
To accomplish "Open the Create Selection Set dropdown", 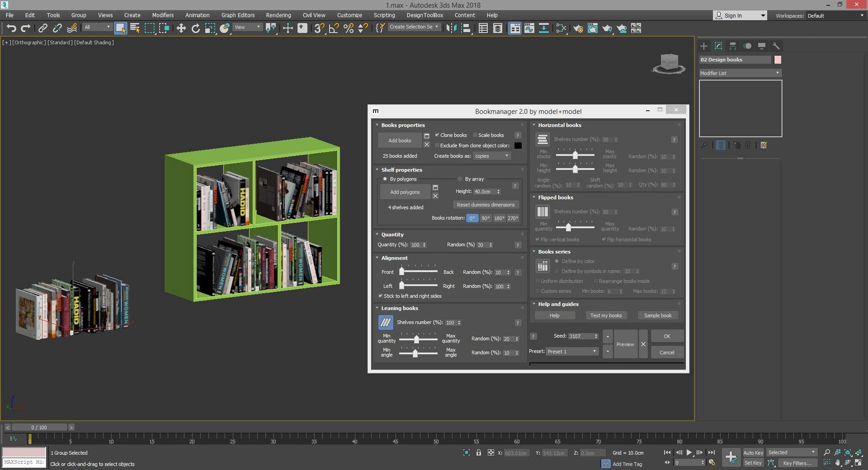I will point(414,27).
